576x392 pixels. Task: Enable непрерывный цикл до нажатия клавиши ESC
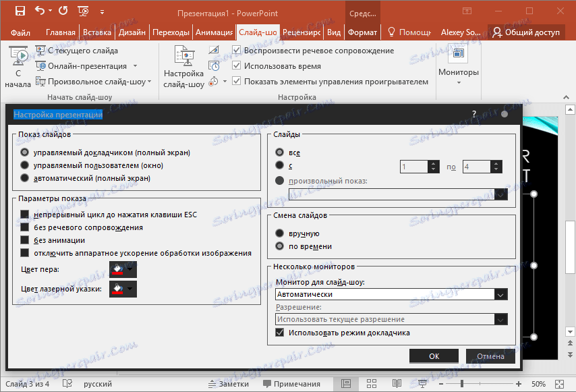tap(24, 213)
